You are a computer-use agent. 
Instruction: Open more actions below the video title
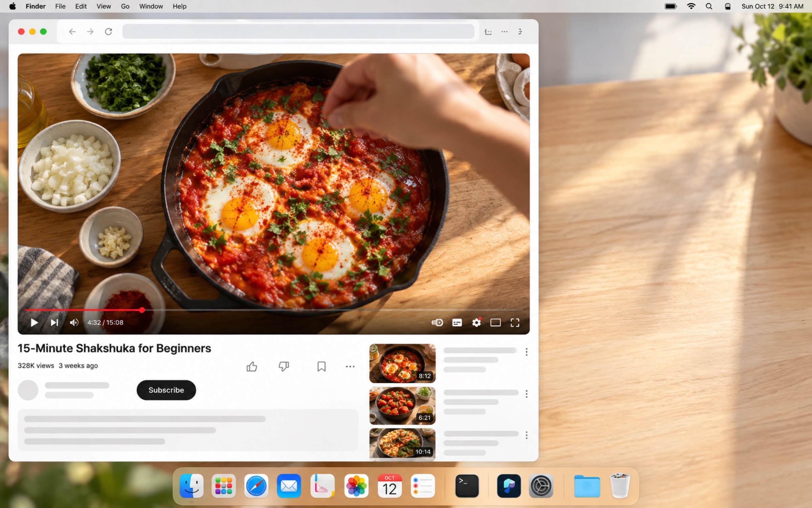tap(350, 367)
